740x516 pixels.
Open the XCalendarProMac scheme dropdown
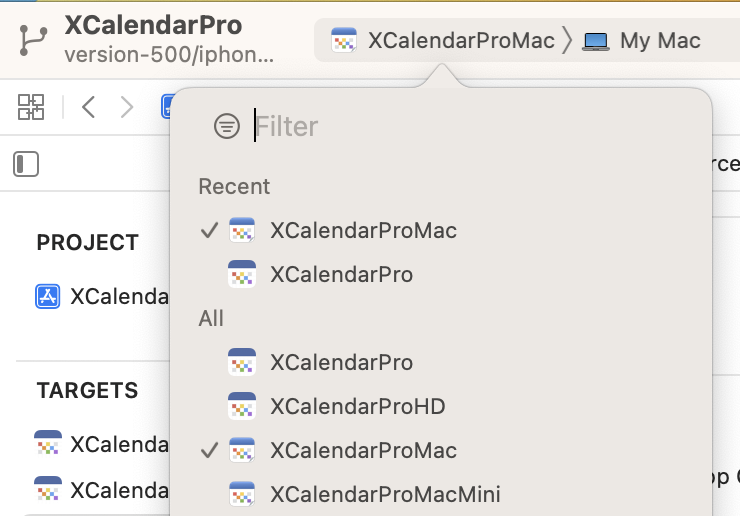(444, 41)
